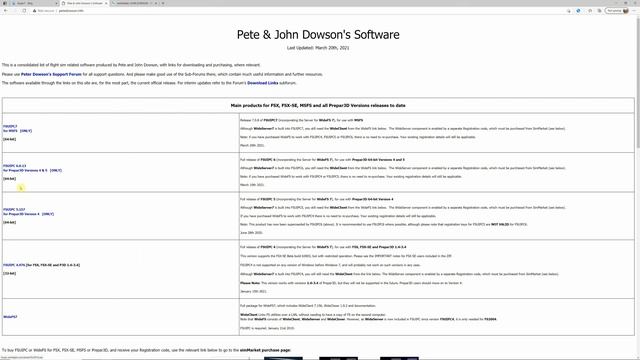Reload the page with the refresh icon
640x360 pixels.
click(x=24, y=11)
